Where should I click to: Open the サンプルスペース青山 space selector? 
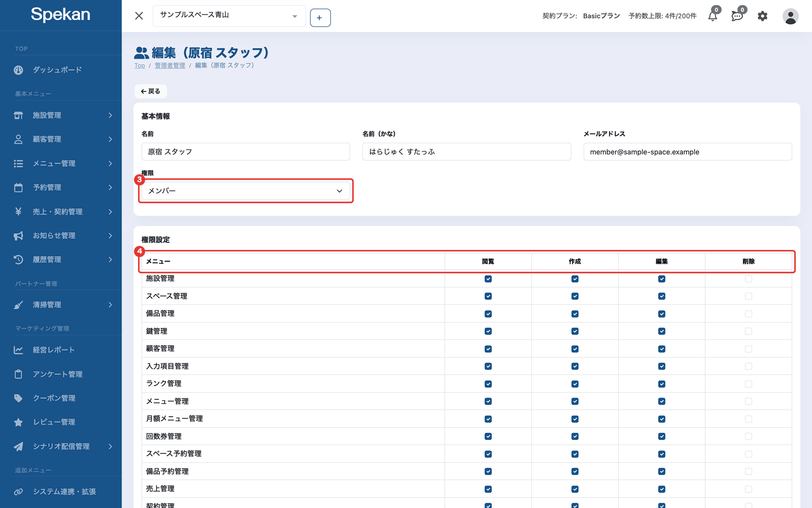229,16
